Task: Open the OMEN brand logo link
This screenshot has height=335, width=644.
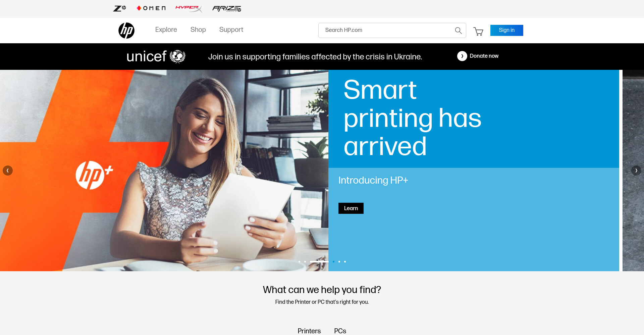Action: [x=151, y=8]
